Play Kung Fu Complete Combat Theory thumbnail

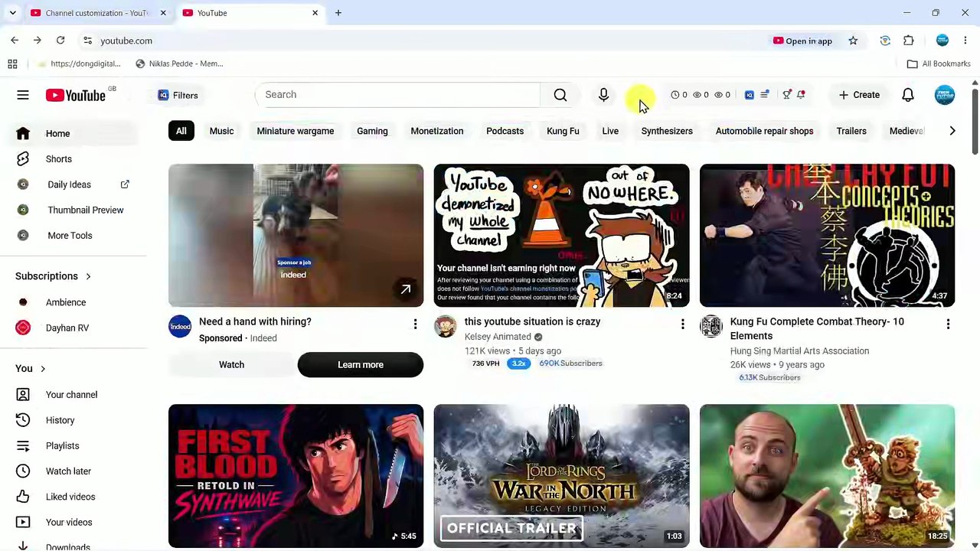tap(827, 235)
